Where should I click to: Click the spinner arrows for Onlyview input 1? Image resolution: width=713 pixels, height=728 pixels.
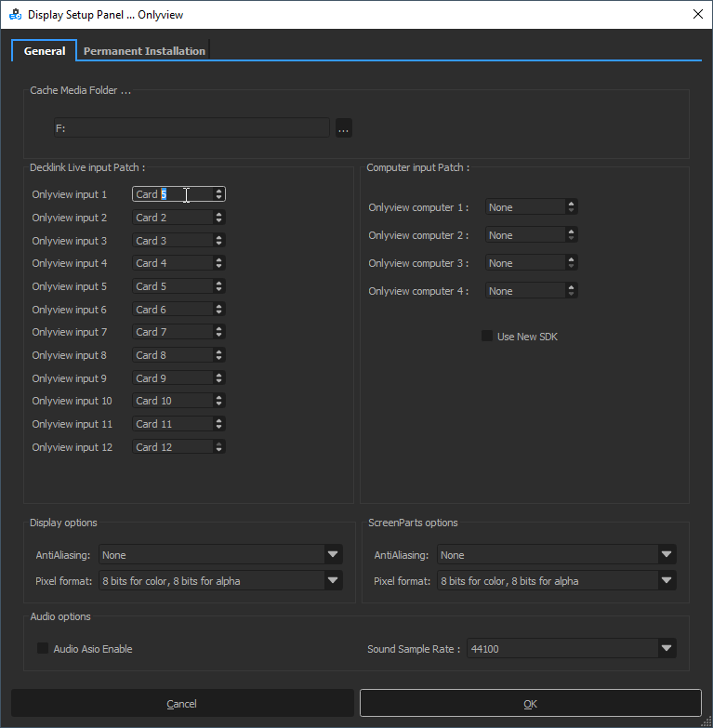(x=218, y=194)
